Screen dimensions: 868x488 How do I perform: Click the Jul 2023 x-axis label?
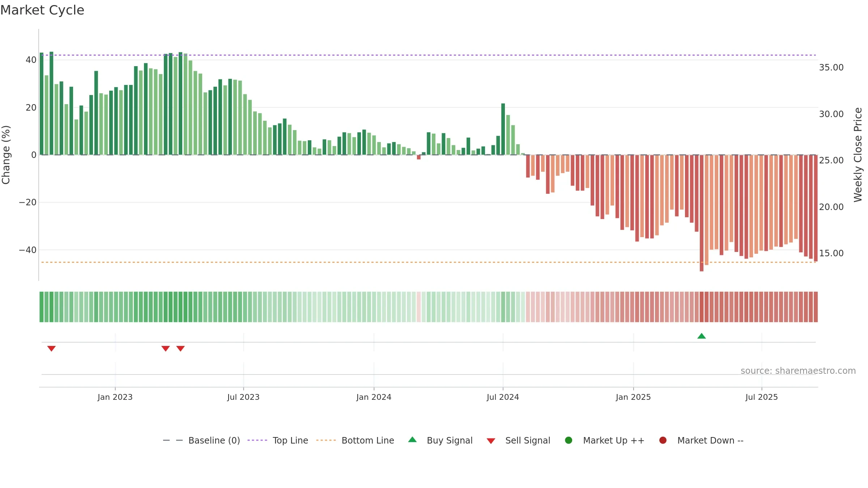point(243,397)
